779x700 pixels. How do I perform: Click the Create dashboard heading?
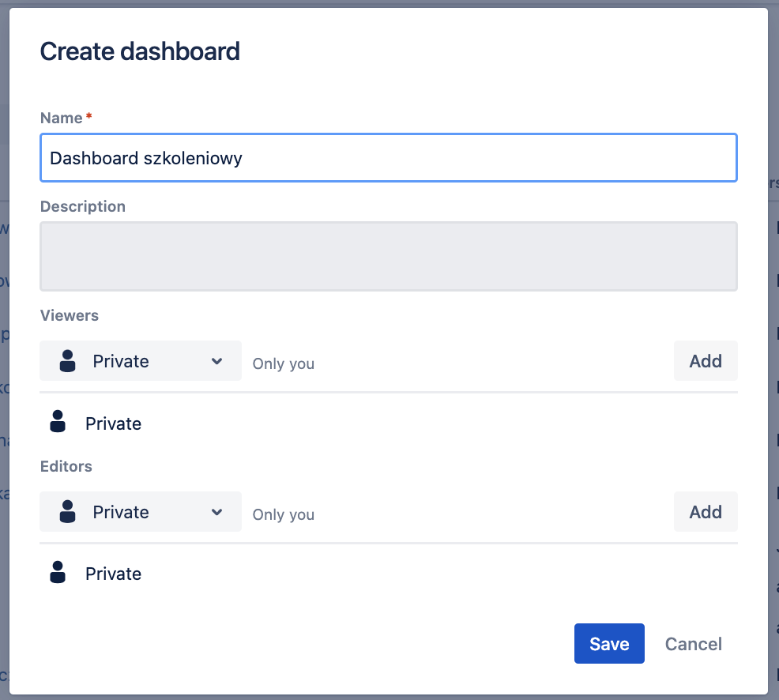(x=140, y=52)
